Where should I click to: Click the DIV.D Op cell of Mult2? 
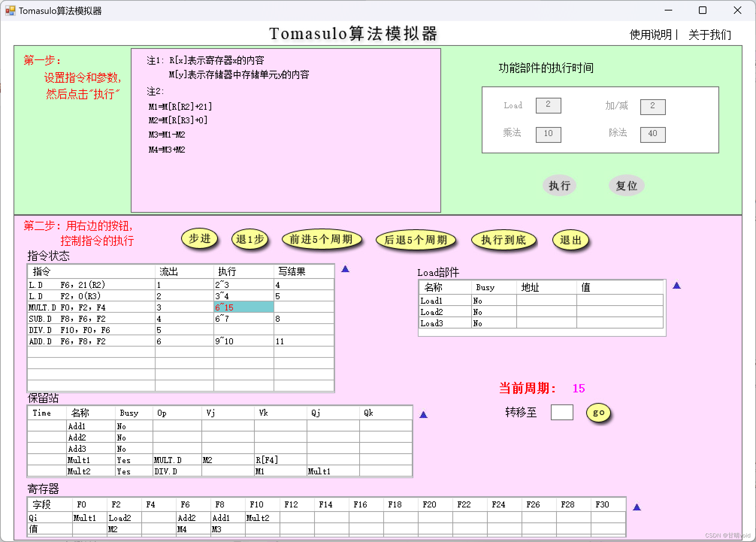pos(177,471)
